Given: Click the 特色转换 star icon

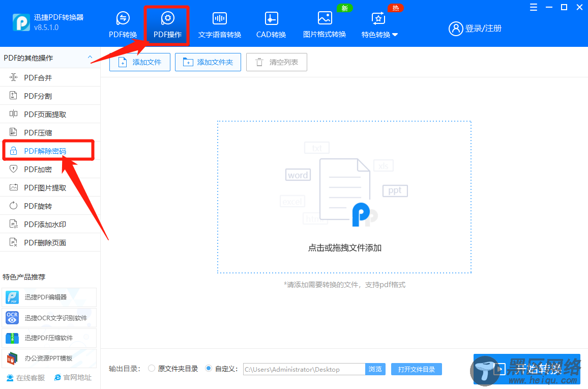Looking at the screenshot, I should click(x=378, y=18).
